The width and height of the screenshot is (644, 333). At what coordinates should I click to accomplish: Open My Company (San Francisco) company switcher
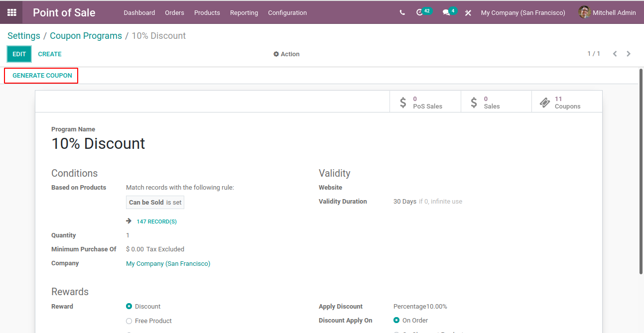point(523,13)
